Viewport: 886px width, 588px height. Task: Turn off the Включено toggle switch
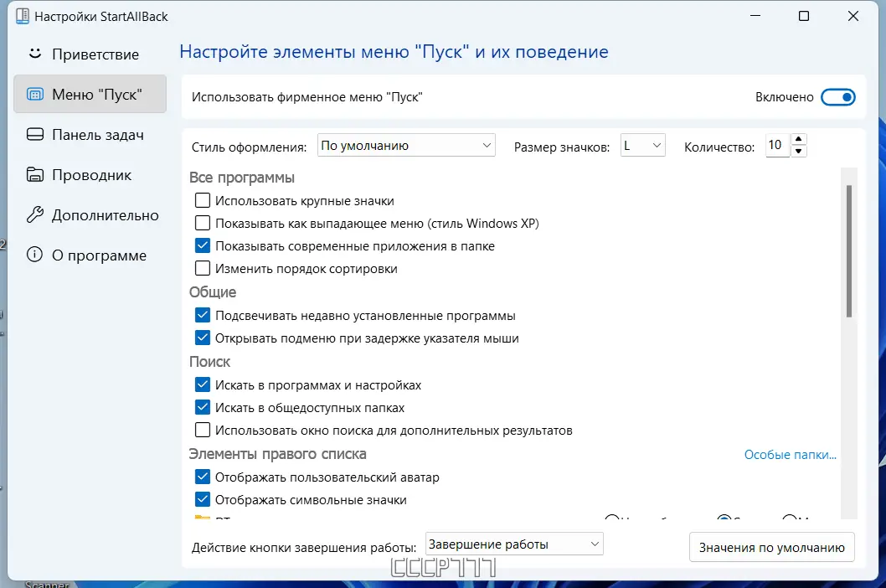pos(838,96)
